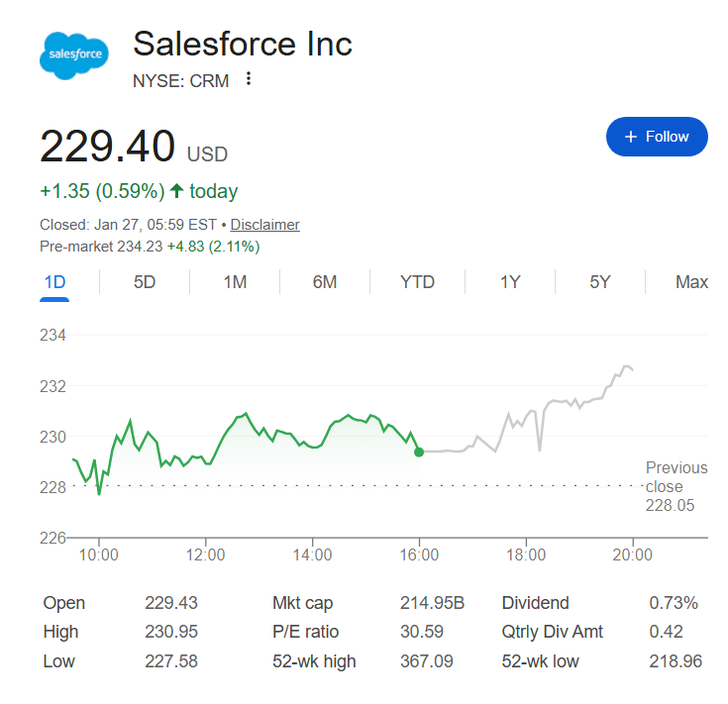Click the 52-wk high label
Screen dimensions: 728x704
coord(314,661)
